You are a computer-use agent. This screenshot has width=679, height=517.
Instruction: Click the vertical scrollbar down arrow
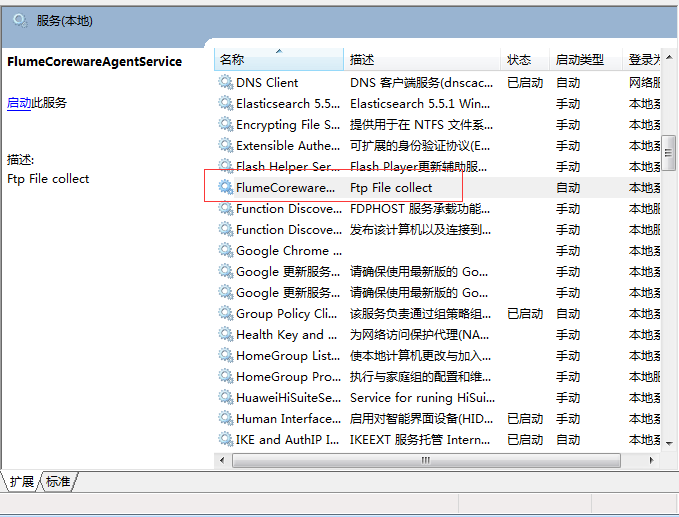[x=669, y=443]
